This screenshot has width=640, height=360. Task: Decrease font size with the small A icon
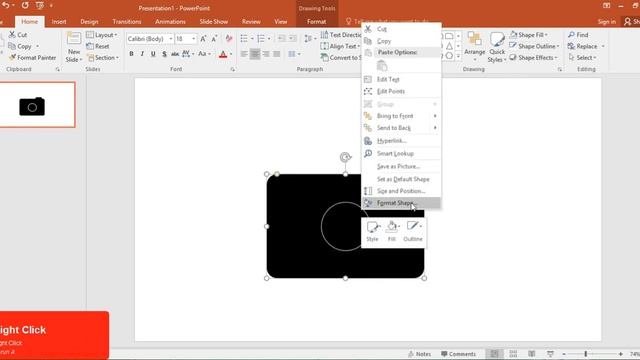214,39
